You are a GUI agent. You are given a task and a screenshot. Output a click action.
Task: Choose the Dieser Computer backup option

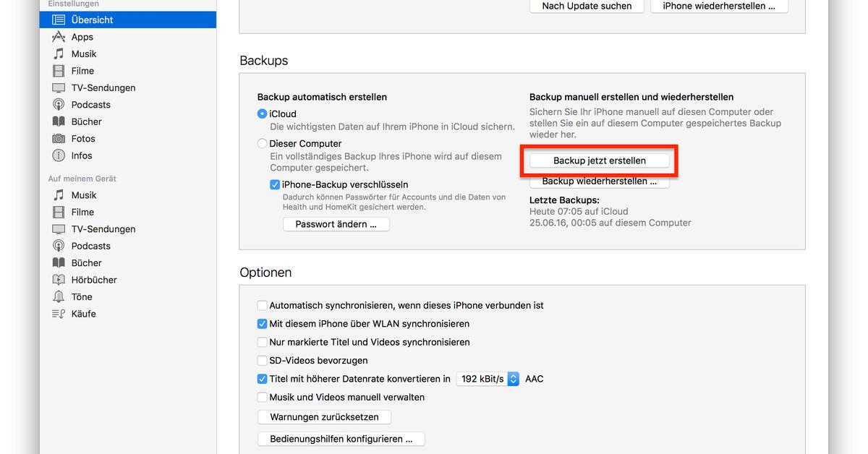pos(262,144)
